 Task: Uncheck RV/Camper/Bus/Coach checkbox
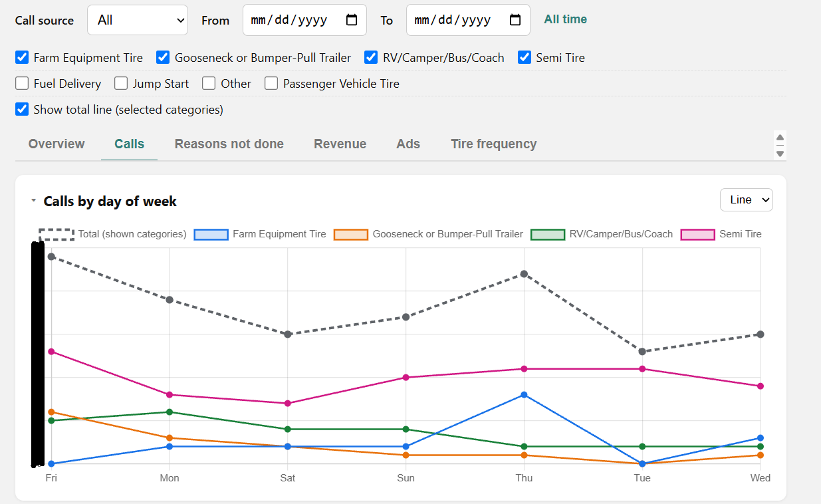371,57
